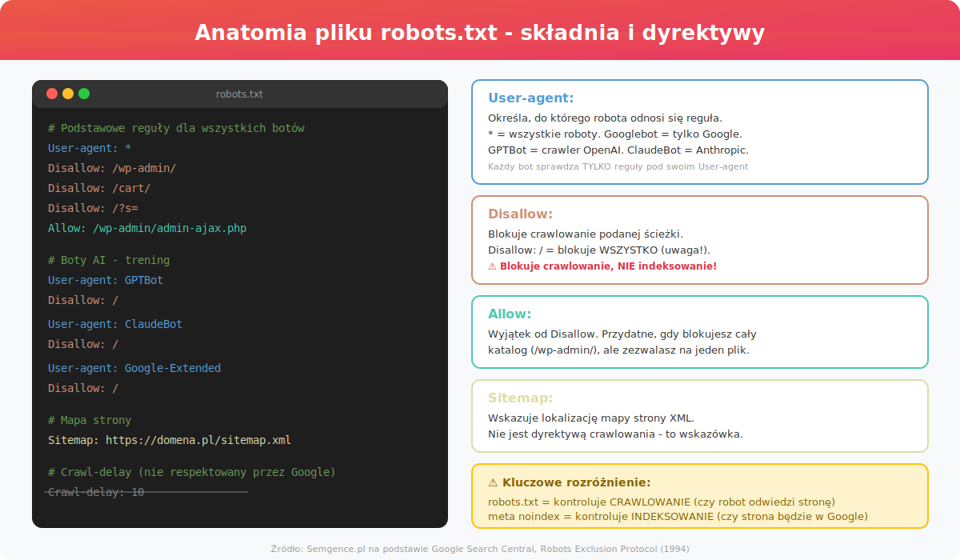Click 'Określa, do którego robota odnosi się reguła.'
This screenshot has width=960, height=560.
[x=605, y=118]
